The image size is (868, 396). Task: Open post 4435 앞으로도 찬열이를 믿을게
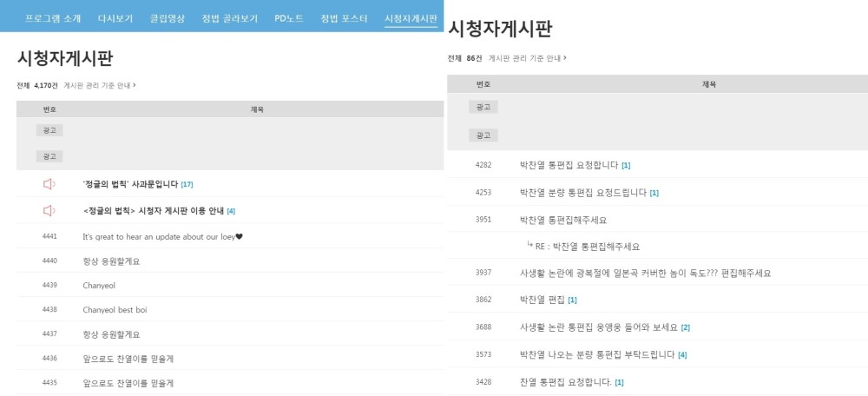click(128, 383)
